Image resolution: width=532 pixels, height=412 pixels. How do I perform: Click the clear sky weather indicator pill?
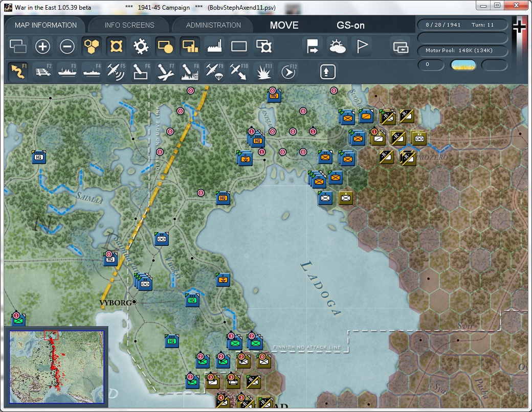point(463,65)
